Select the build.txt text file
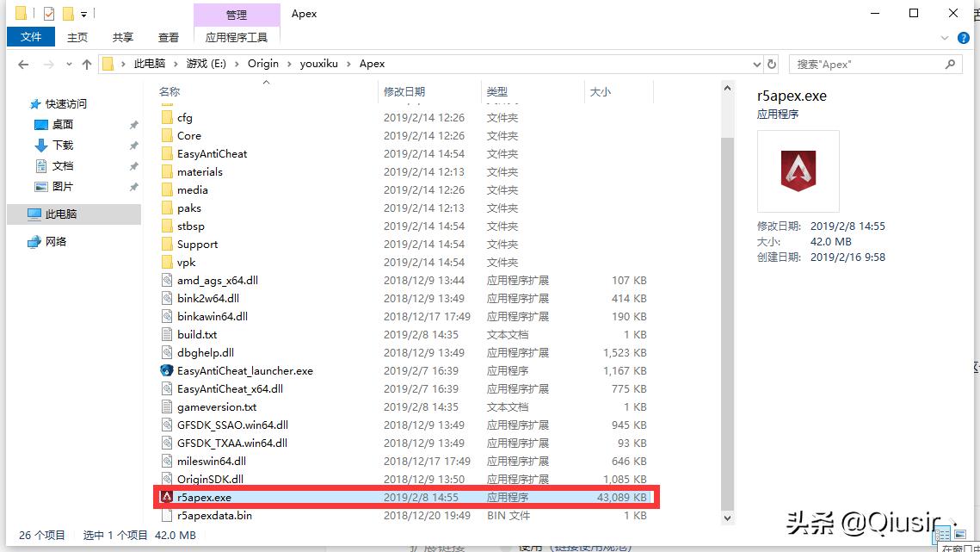This screenshot has width=980, height=552. (194, 334)
